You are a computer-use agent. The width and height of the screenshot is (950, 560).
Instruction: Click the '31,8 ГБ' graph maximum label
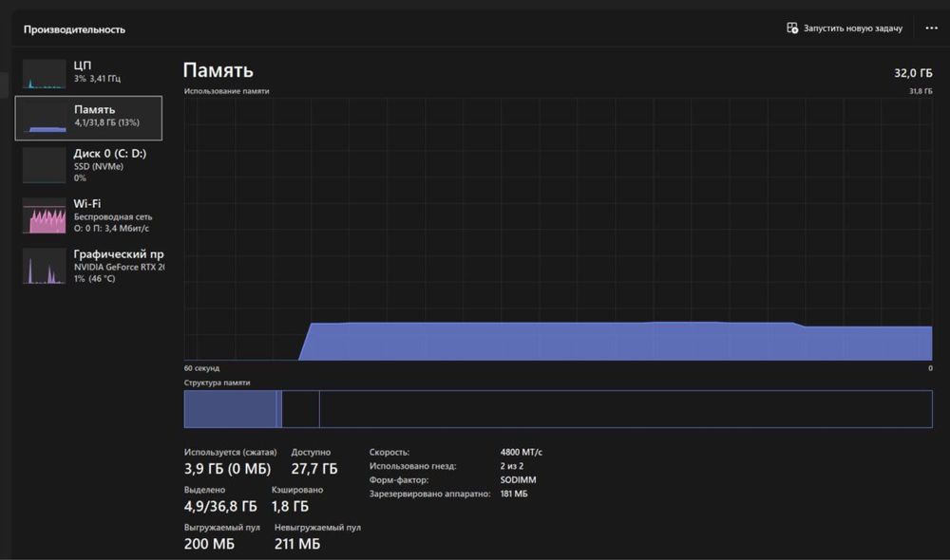(921, 91)
